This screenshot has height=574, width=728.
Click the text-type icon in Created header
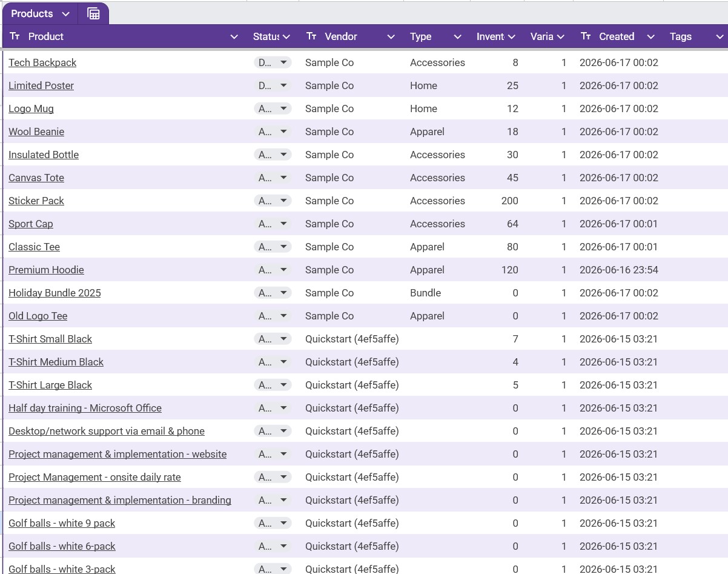[586, 36]
